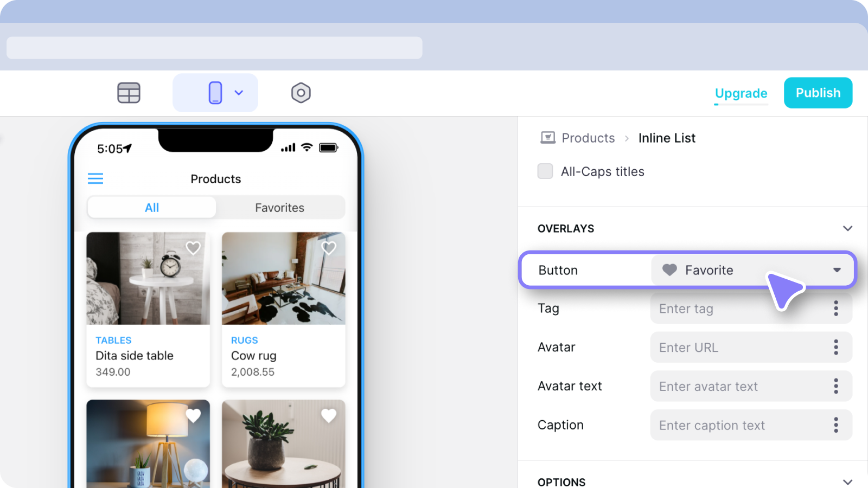Favorite the Dita side table heart
This screenshot has width=868, height=488.
click(x=193, y=248)
